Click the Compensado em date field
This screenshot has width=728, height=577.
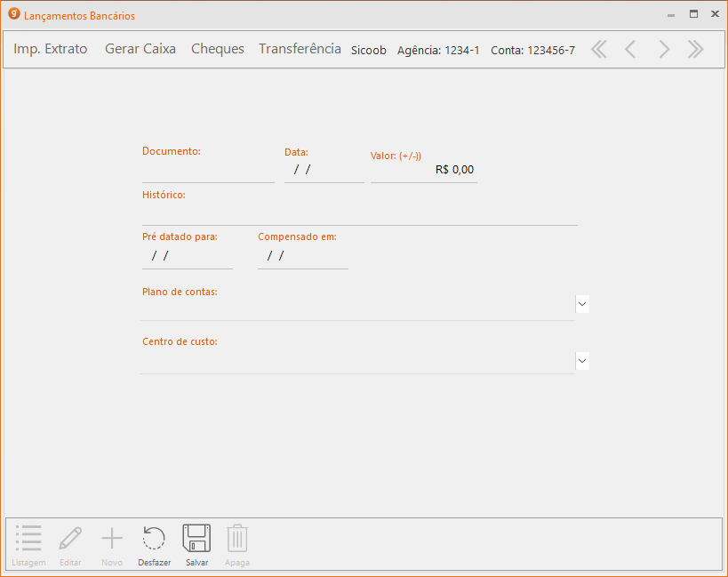click(x=303, y=256)
